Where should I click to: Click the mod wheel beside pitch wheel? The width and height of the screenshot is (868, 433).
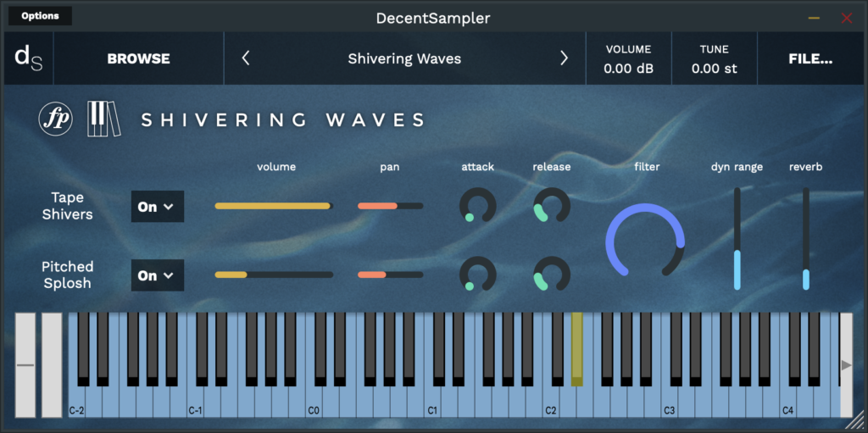pyautogui.click(x=52, y=365)
